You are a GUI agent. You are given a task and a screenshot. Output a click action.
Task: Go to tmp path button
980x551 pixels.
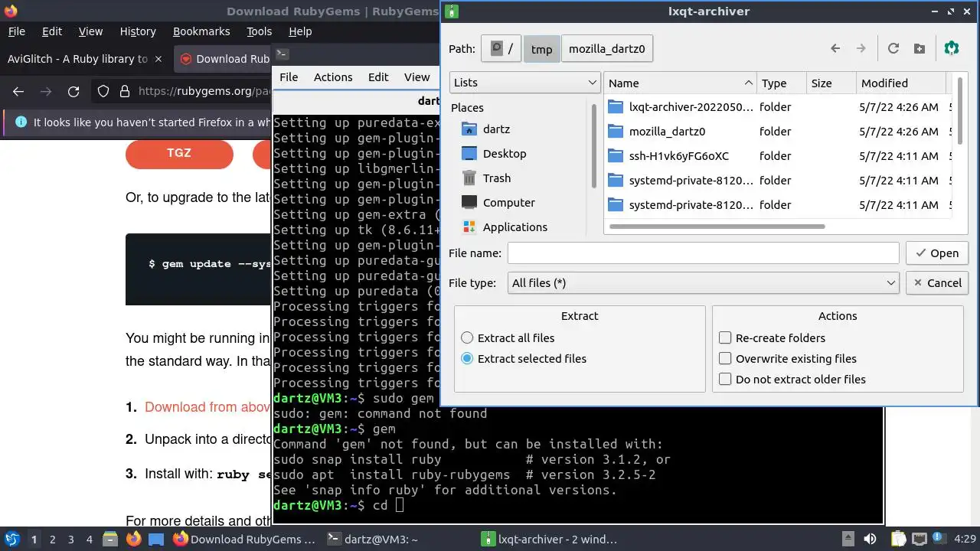(x=541, y=49)
